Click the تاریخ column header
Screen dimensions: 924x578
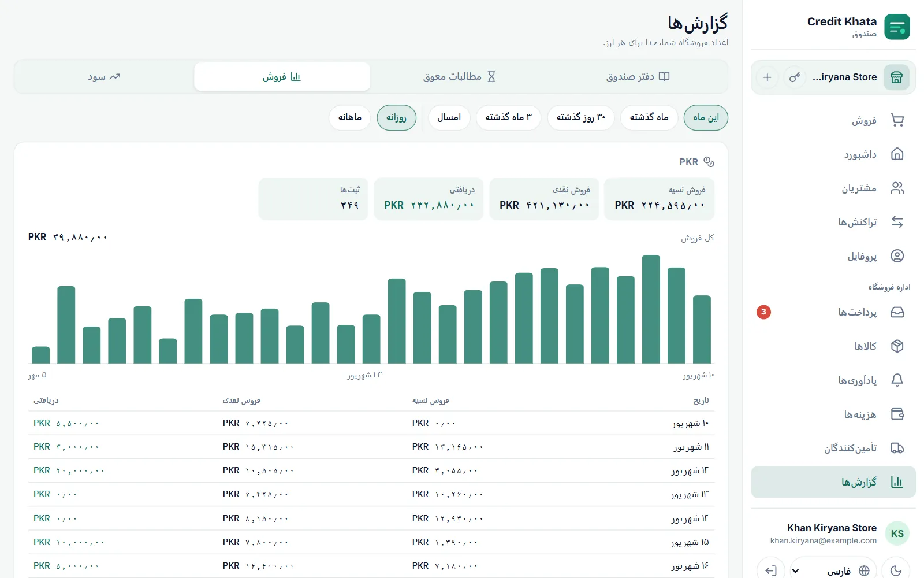(x=701, y=401)
